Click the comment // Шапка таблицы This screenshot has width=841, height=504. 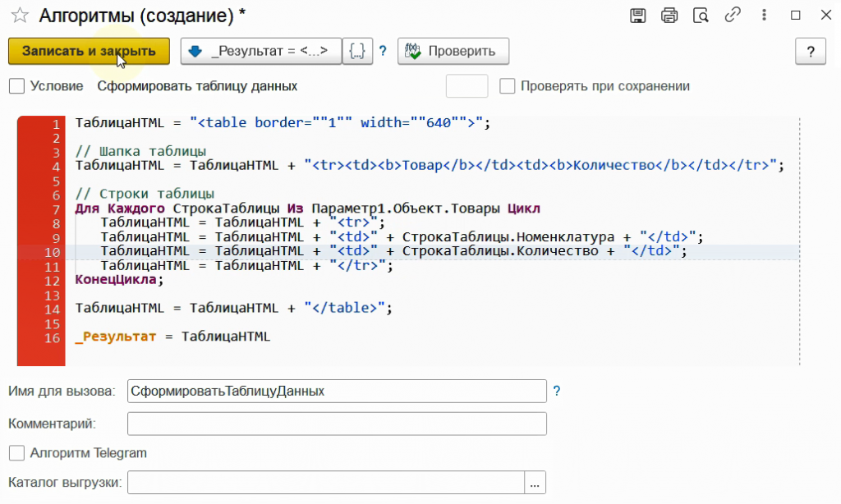140,151
